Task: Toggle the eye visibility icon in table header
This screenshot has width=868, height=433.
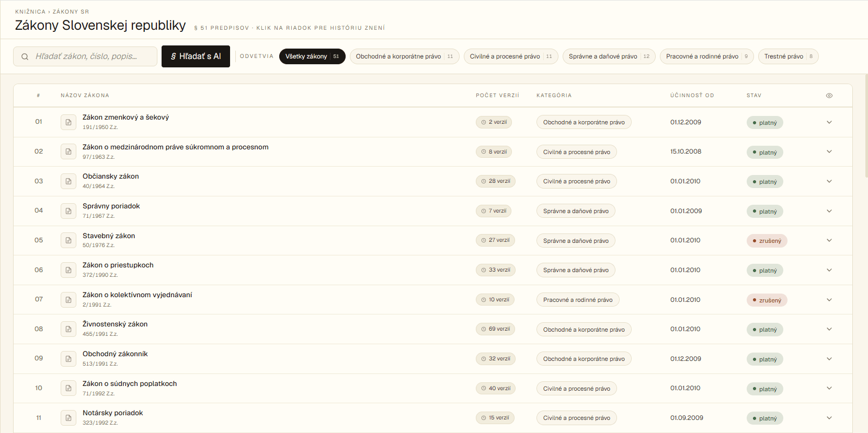Action: 829,96
